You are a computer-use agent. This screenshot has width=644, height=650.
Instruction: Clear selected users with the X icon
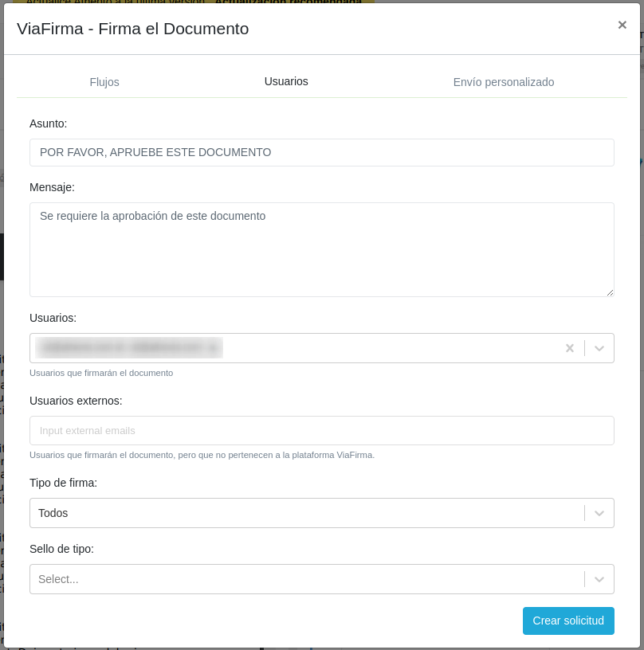click(x=569, y=348)
